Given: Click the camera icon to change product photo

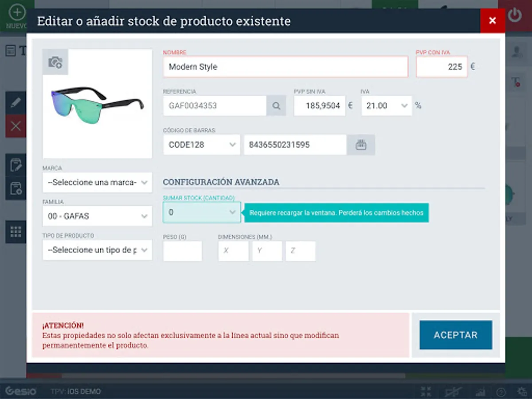Looking at the screenshot, I should pos(55,62).
